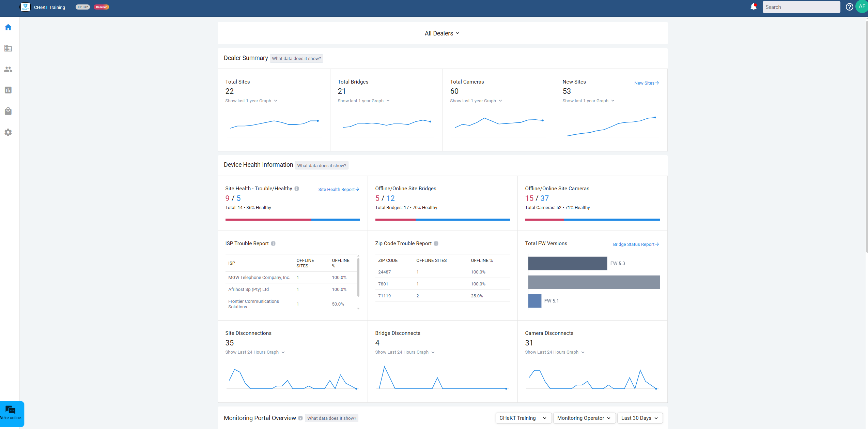Open the sites building icon in sidebar
The width and height of the screenshot is (868, 429).
pyautogui.click(x=8, y=48)
